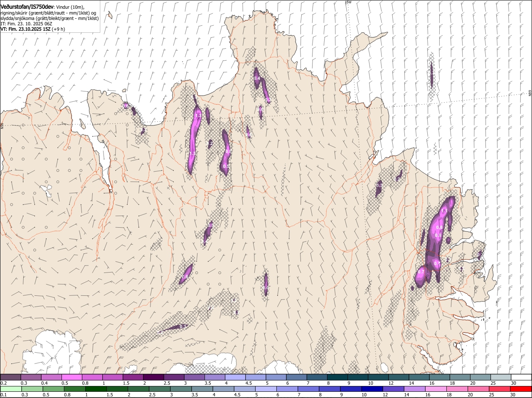Click the 1.1 snowfall value in eastern band

click(444, 211)
